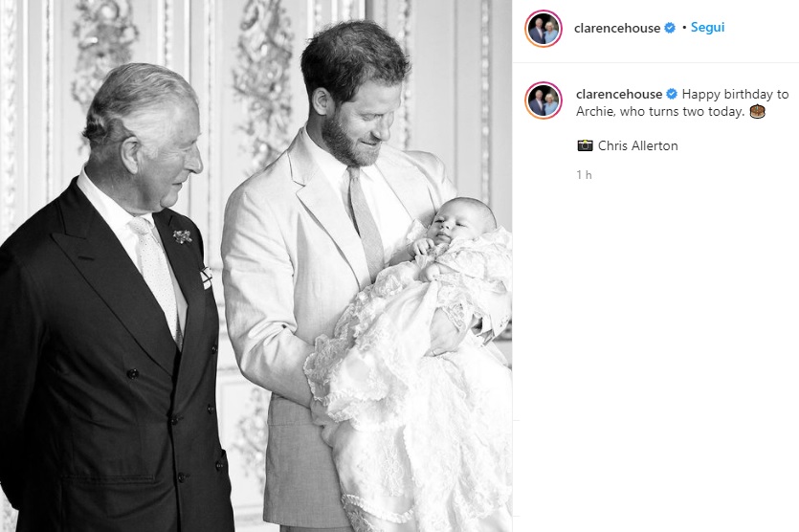Follow the account via the Segui link

707,28
